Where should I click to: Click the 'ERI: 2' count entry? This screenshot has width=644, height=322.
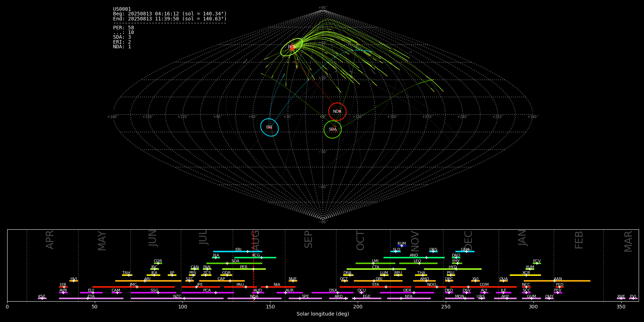coord(122,42)
